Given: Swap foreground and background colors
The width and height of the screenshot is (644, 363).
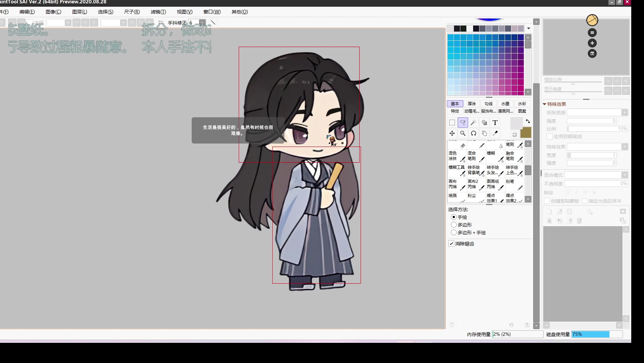Looking at the screenshot, I should click(x=528, y=121).
